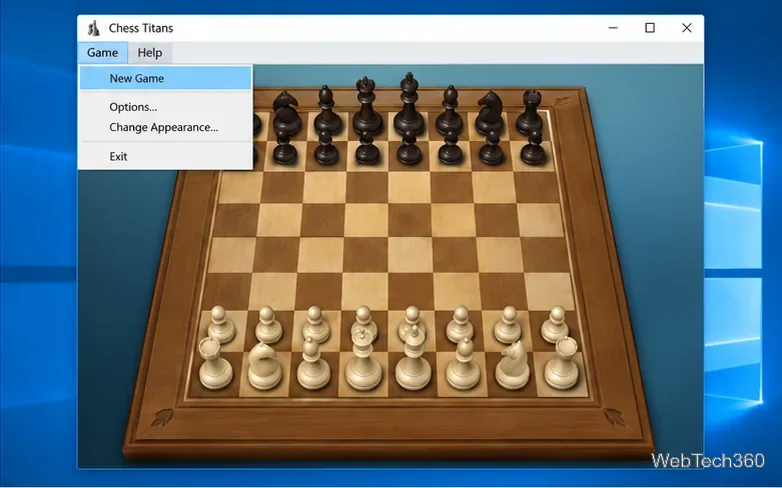Click the black pawn on c7
The image size is (782, 488).
[x=326, y=148]
